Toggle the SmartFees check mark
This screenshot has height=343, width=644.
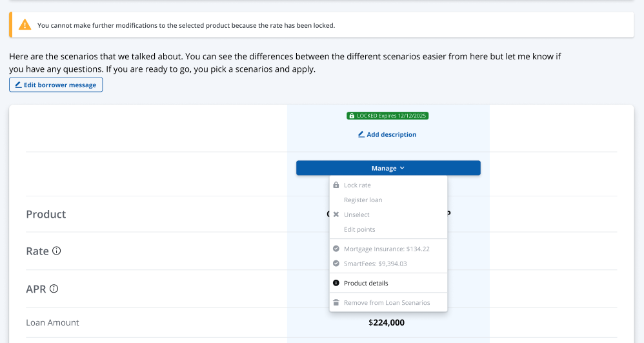[336, 264]
